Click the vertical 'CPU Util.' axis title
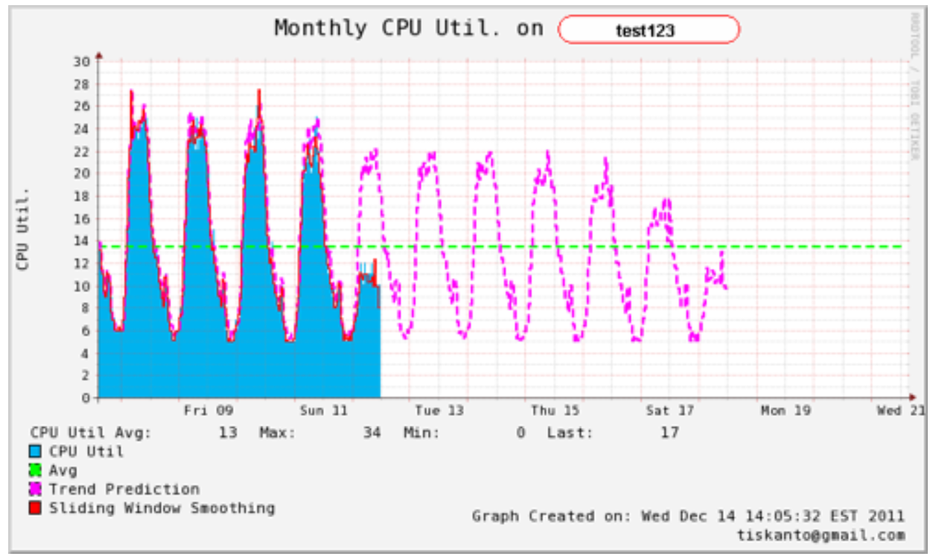936x560 pixels. pos(22,229)
